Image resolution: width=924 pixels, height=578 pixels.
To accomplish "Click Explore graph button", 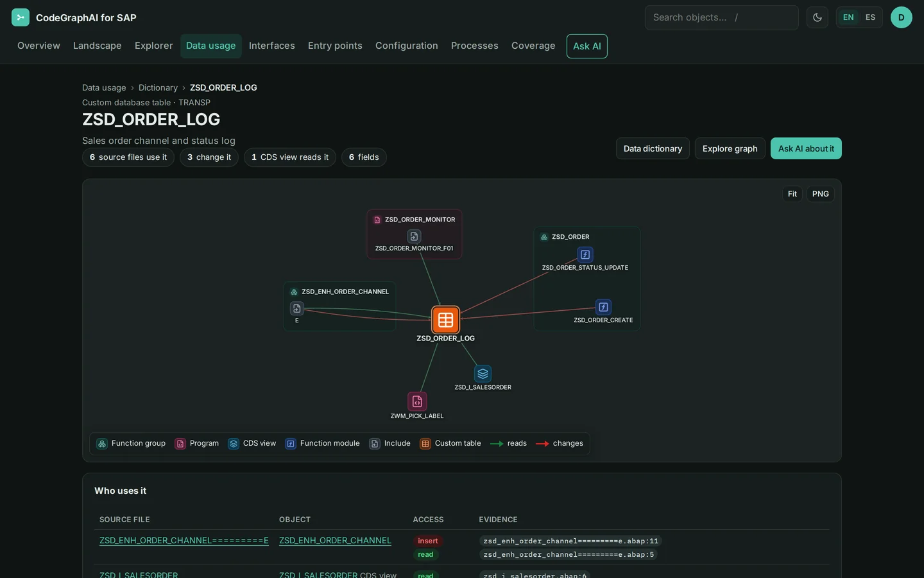I will (730, 148).
